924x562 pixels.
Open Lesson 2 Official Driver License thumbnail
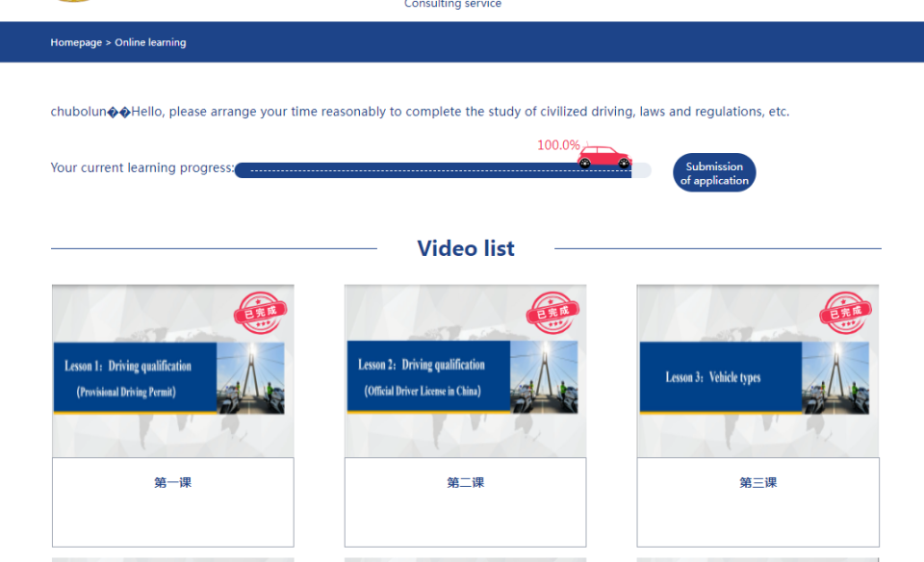[x=465, y=371]
